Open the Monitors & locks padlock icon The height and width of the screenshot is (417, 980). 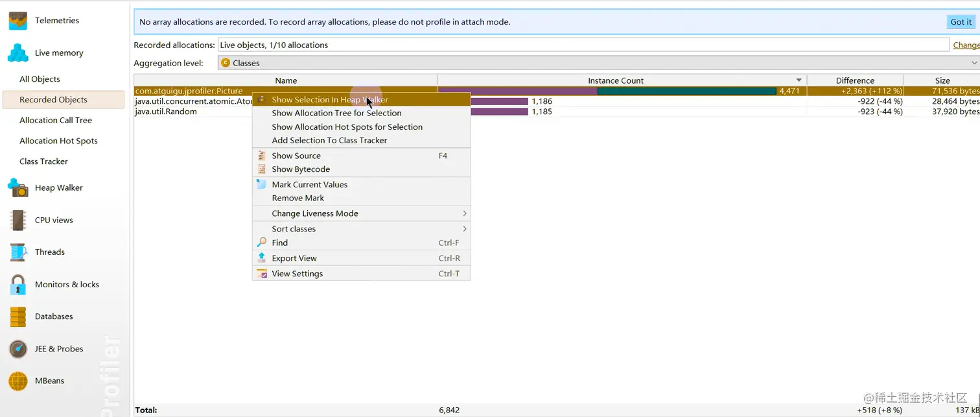click(x=18, y=284)
